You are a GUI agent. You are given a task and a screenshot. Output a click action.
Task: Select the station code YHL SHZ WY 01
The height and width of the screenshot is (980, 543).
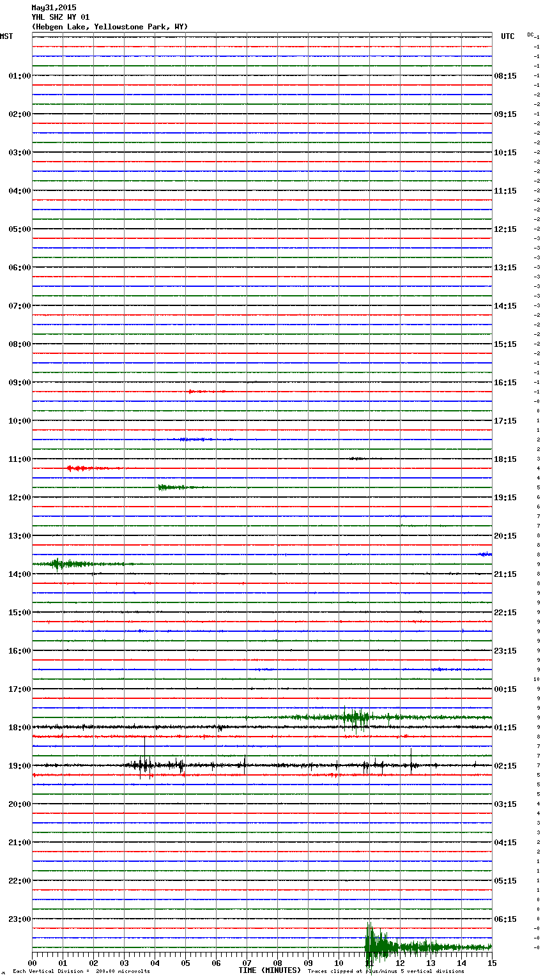tap(61, 17)
